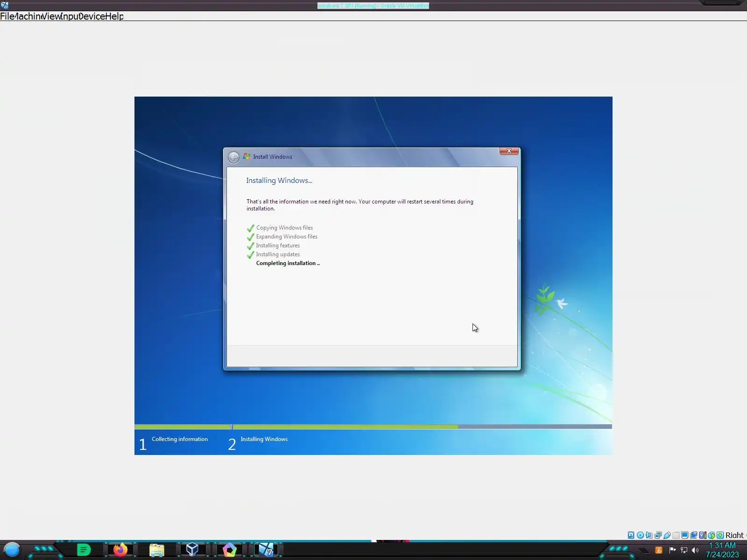This screenshot has width=747, height=560.
Task: Open the green notes app in taskbar
Action: (x=84, y=550)
